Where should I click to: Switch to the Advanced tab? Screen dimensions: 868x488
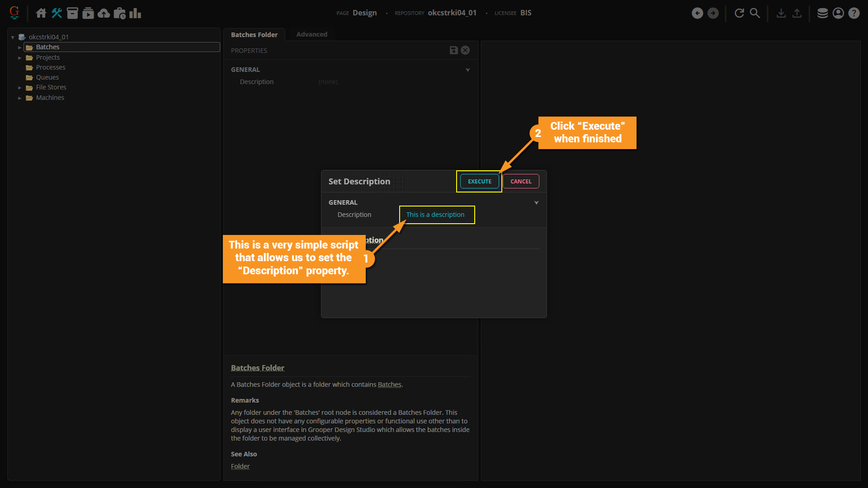coord(311,34)
